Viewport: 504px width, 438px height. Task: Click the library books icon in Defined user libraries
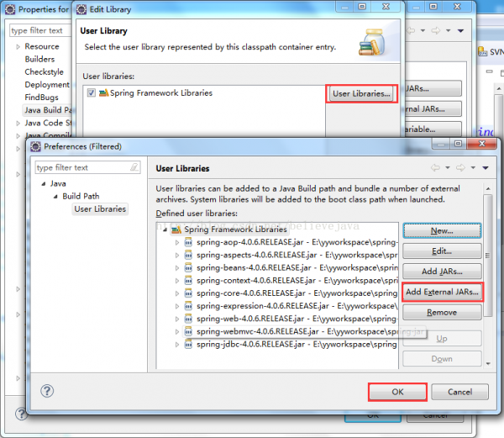click(x=176, y=230)
